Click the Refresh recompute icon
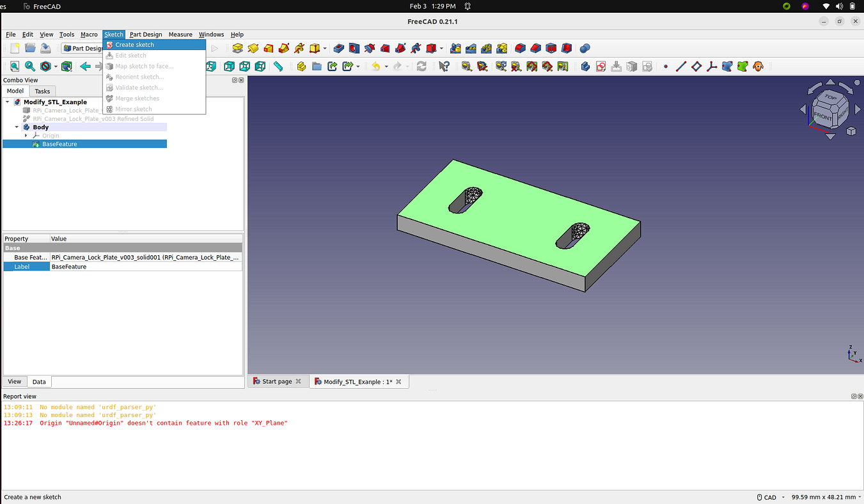 click(421, 66)
